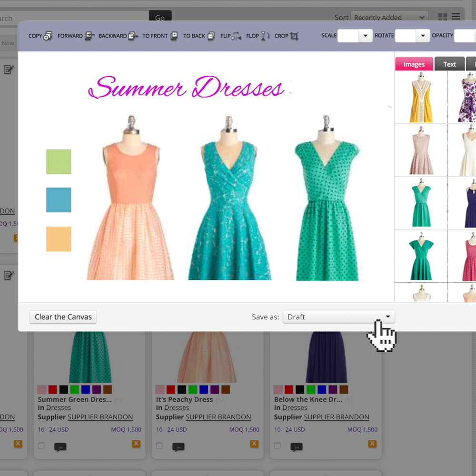Switch to the Images tab
The image size is (476, 476).
click(x=414, y=64)
